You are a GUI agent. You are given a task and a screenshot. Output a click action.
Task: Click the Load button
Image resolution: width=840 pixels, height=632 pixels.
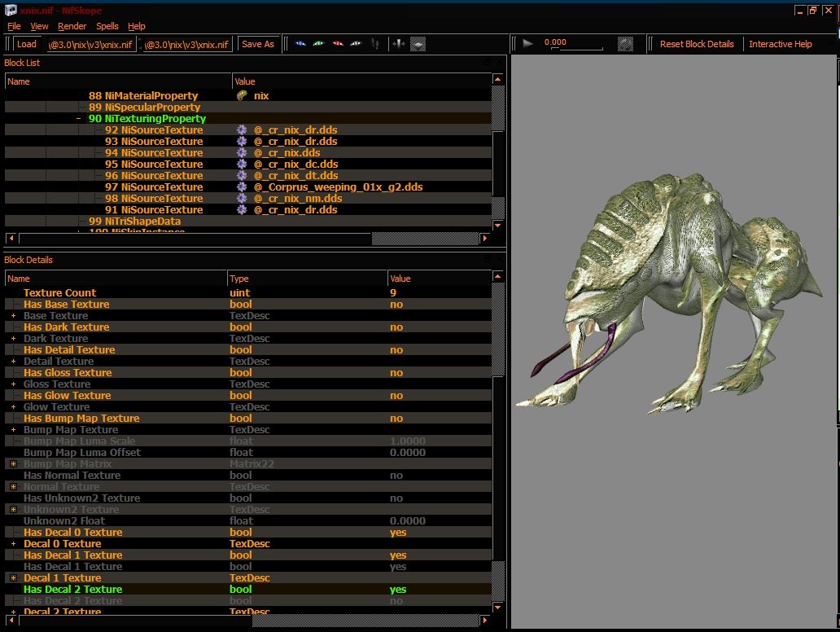pyautogui.click(x=26, y=44)
